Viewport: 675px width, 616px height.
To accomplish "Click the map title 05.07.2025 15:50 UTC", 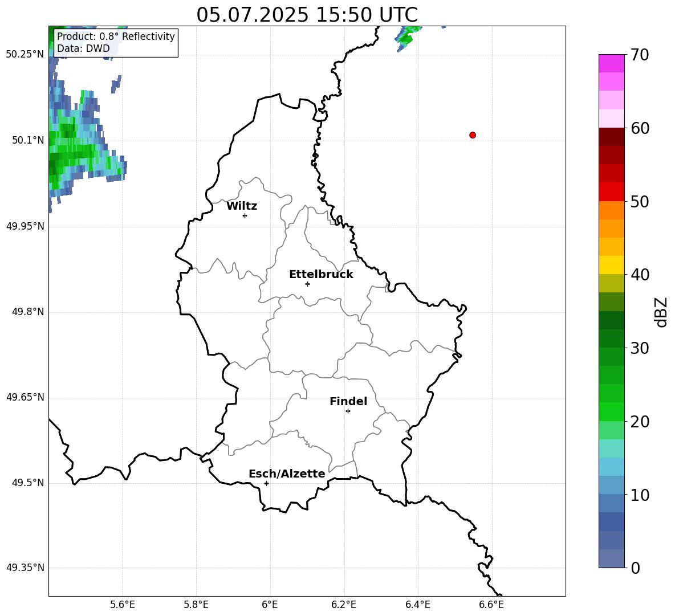I will click(307, 15).
